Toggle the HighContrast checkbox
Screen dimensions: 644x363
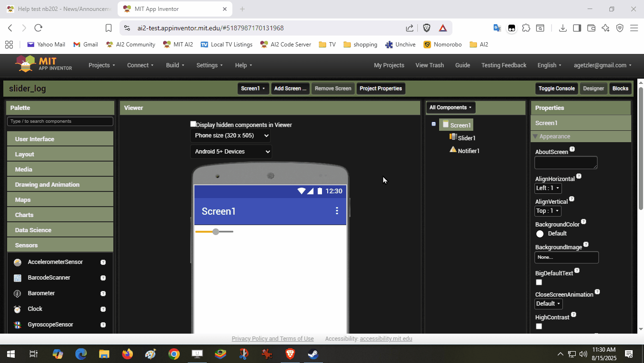coord(539,327)
